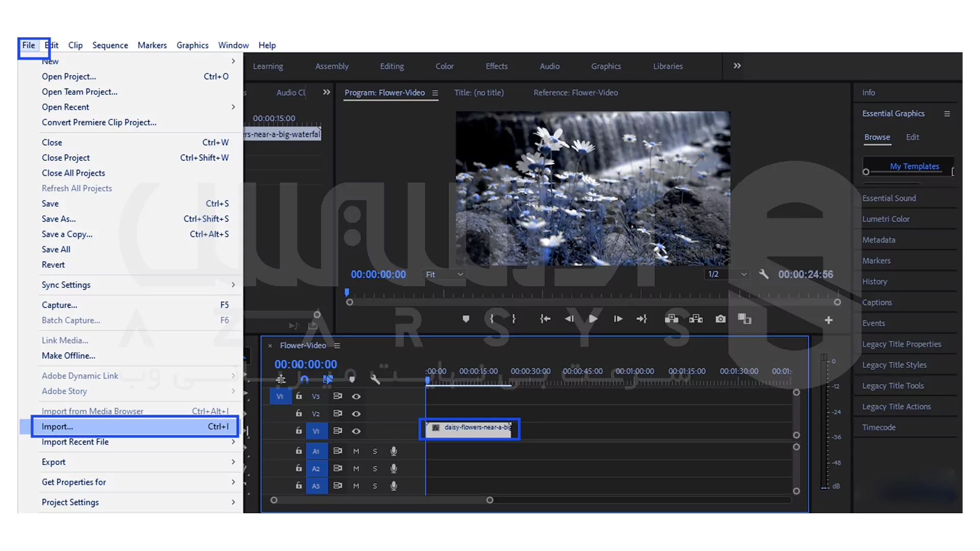
Task: Click the Add Marker icon in Program monitor
Action: (465, 319)
